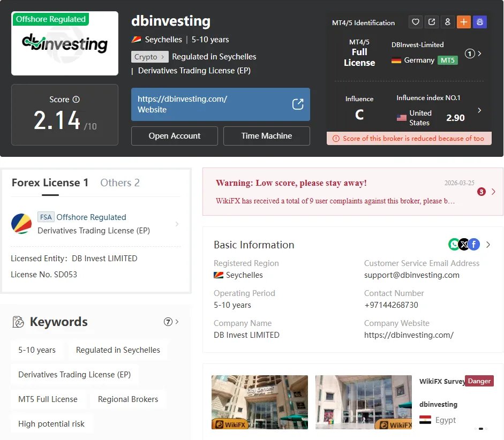The height and width of the screenshot is (440, 504).
Task: Click the FSA regulator tag
Action: pyautogui.click(x=46, y=217)
